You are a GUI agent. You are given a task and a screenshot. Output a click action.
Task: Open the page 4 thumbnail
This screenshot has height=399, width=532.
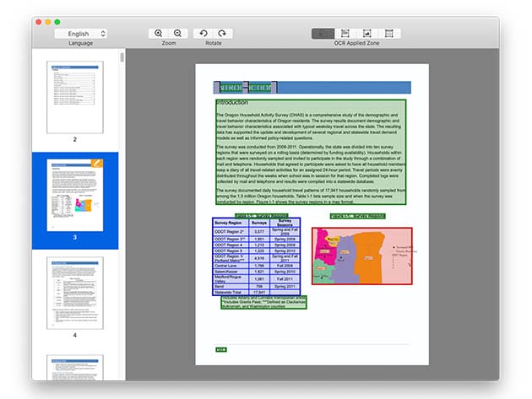coord(74,291)
